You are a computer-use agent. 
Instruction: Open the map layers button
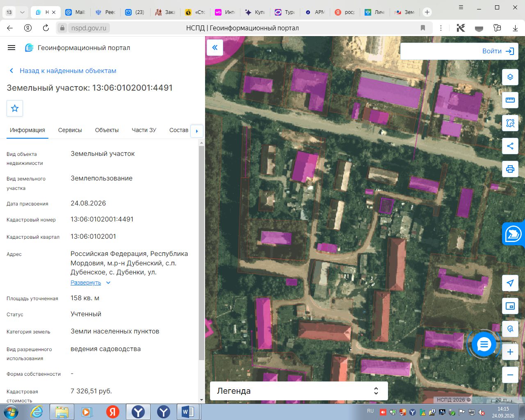pos(510,77)
